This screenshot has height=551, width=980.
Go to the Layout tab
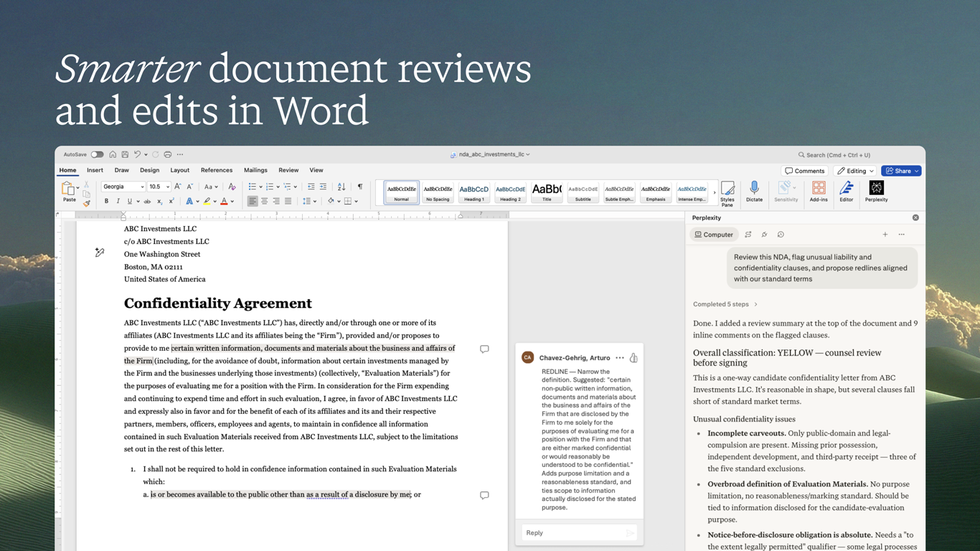coord(179,170)
